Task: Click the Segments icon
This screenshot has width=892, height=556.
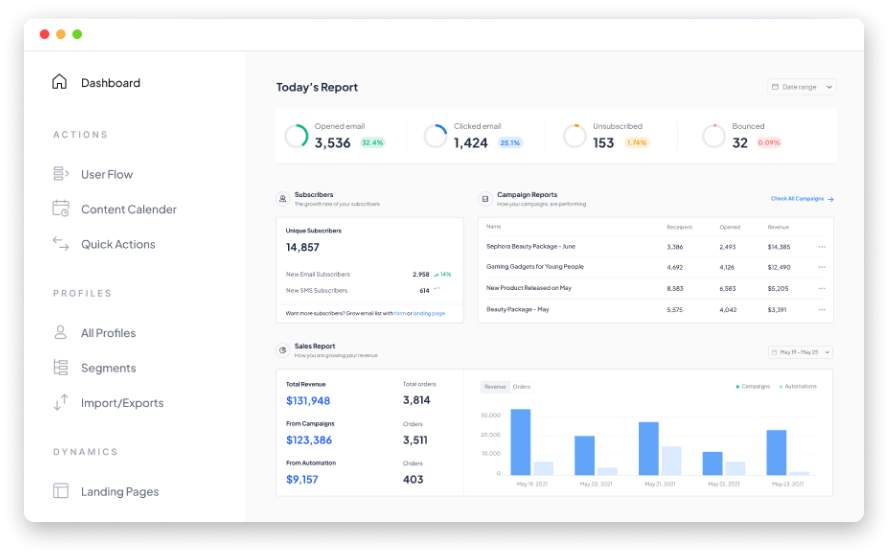Action: (60, 368)
